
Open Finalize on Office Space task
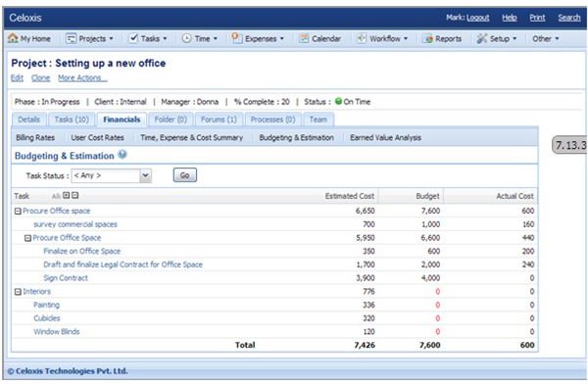82,252
